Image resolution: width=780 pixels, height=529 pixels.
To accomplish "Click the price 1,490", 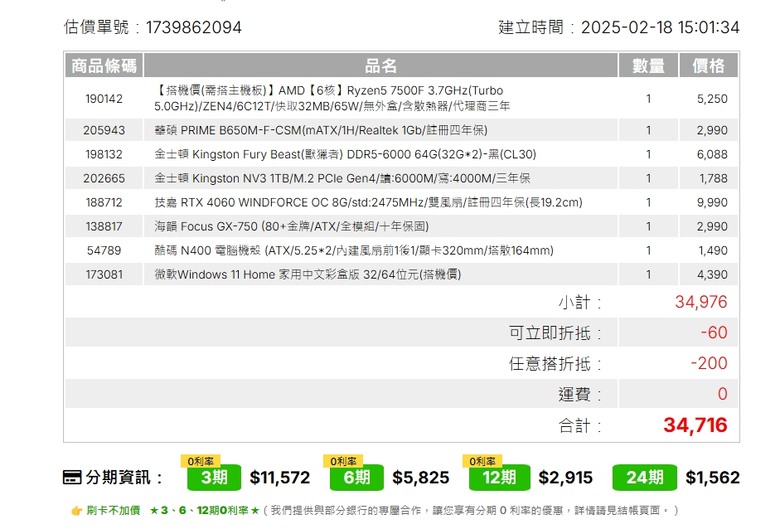I will 712,250.
